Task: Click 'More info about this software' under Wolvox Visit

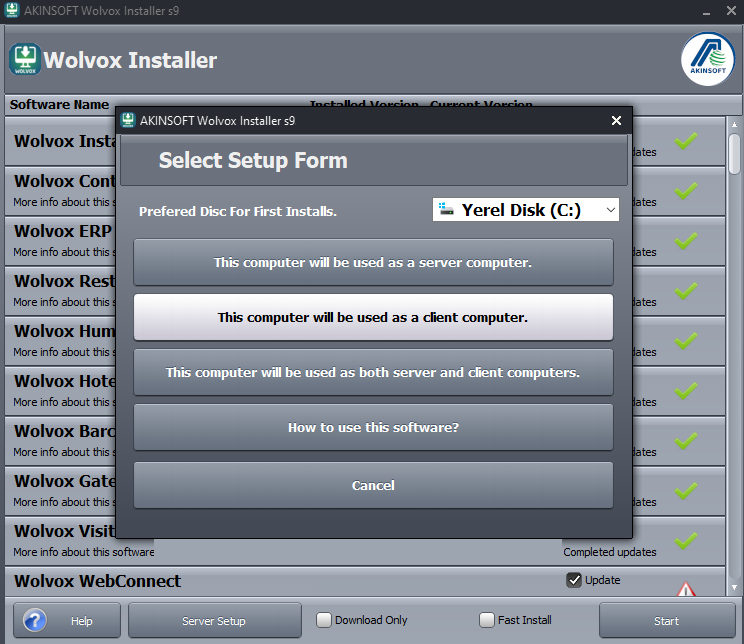Action: (x=84, y=552)
